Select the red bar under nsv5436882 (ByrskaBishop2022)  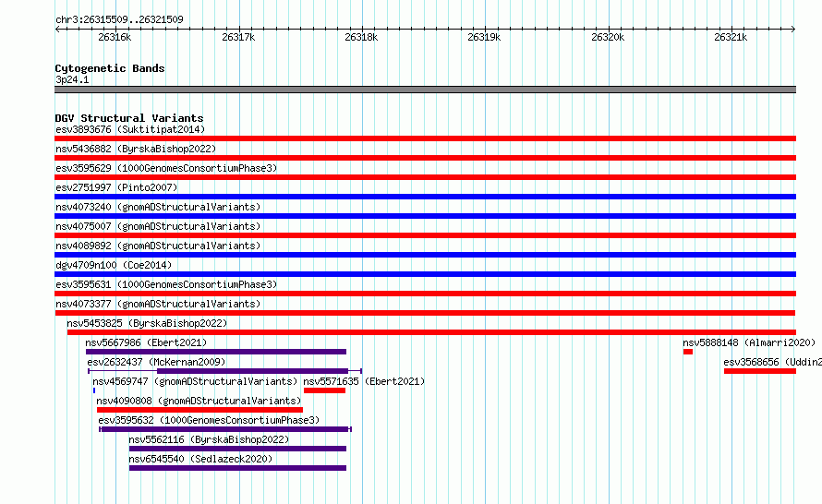pyautogui.click(x=425, y=158)
